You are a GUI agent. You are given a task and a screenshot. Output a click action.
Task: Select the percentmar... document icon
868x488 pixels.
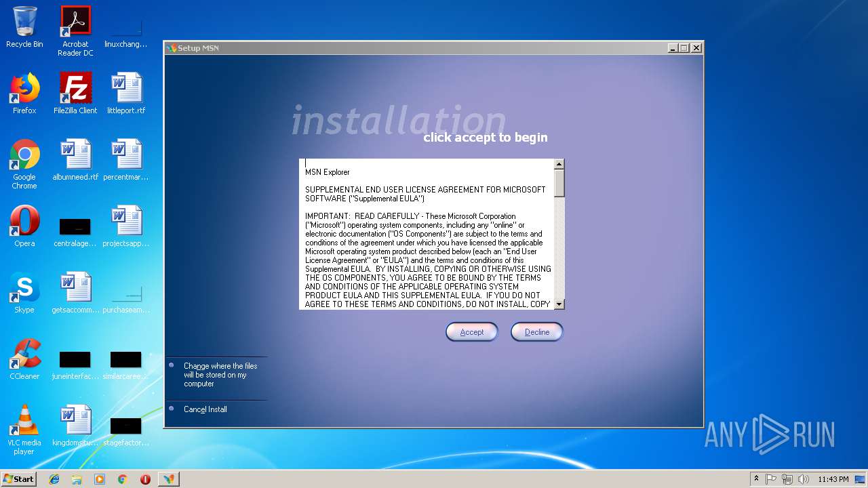(126, 160)
